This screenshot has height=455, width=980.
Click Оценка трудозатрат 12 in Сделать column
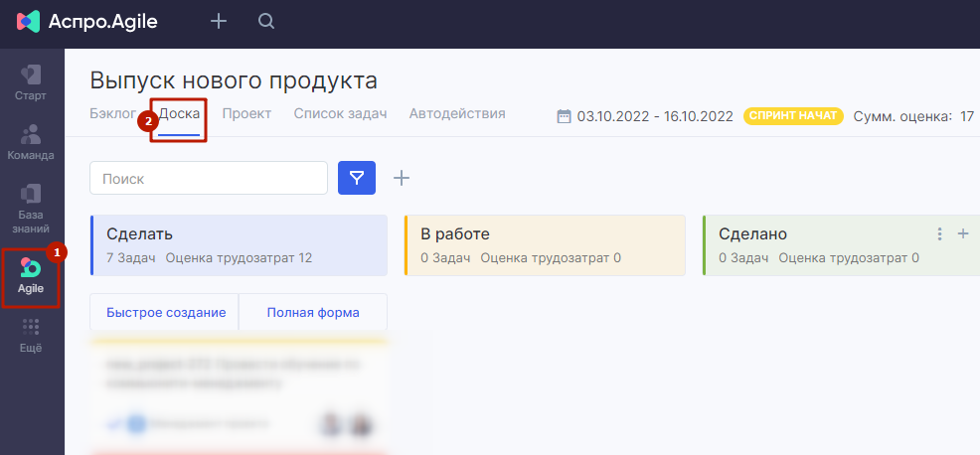point(239,257)
